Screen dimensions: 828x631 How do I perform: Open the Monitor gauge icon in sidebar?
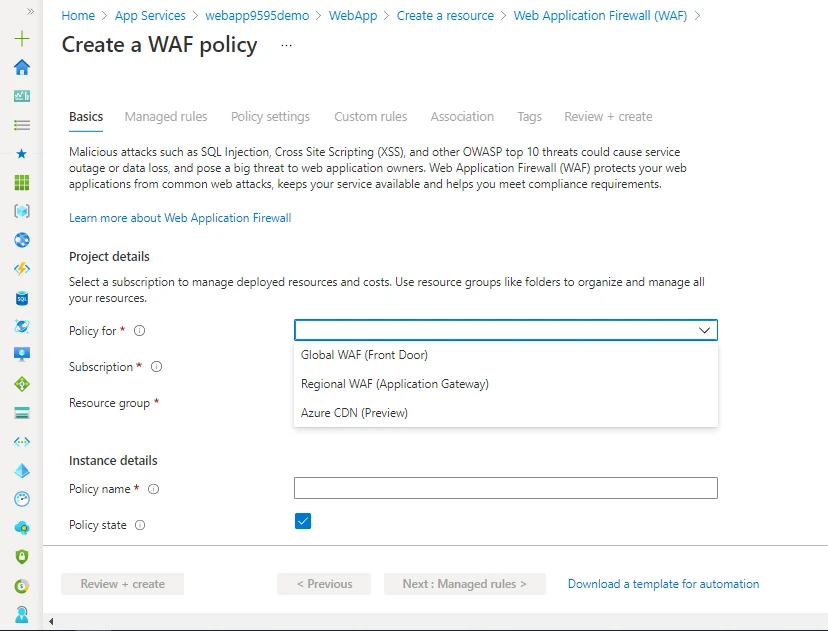(21, 498)
